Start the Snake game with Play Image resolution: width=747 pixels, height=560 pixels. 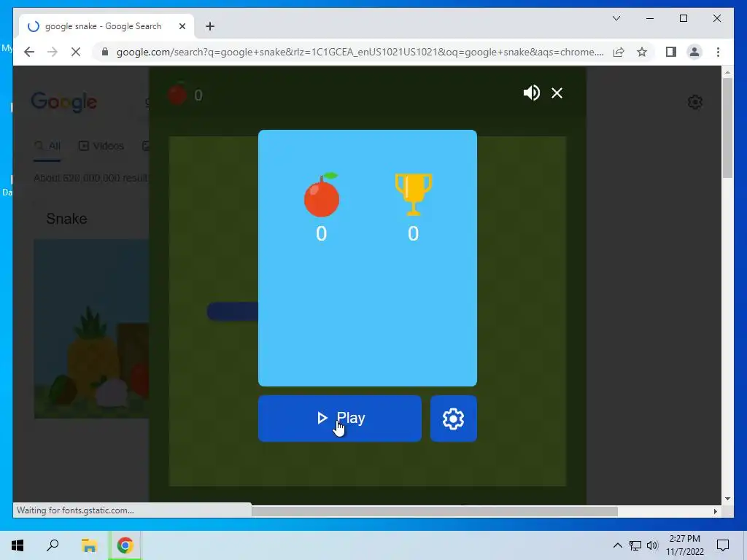[340, 418]
